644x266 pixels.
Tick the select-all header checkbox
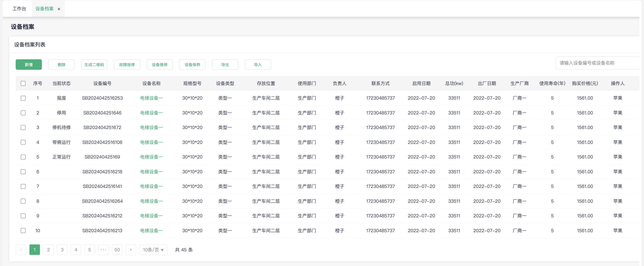pyautogui.click(x=23, y=84)
